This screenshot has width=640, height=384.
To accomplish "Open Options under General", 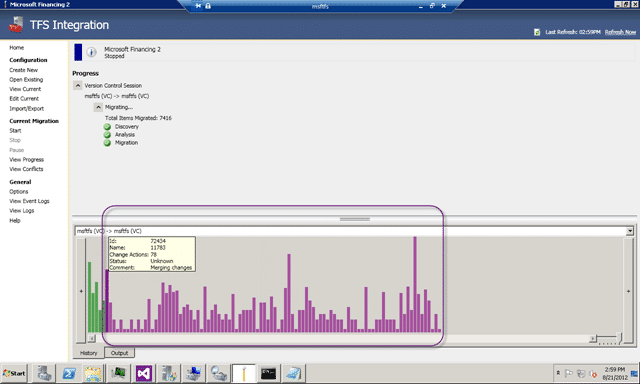I will pyautogui.click(x=19, y=191).
